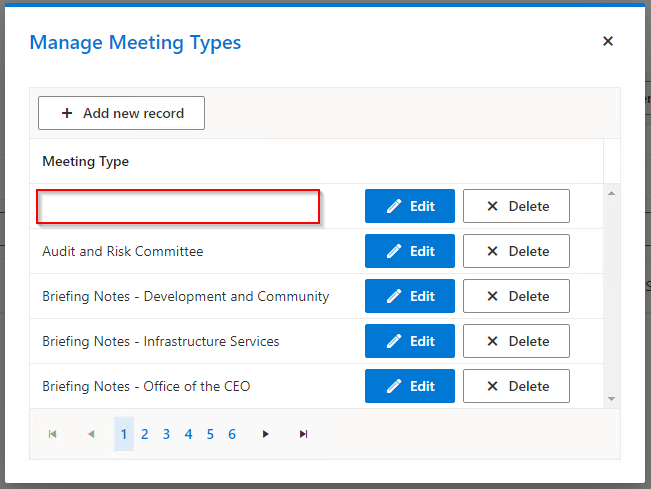Delete the first blank meeting type row
The height and width of the screenshot is (489, 651).
(x=516, y=206)
